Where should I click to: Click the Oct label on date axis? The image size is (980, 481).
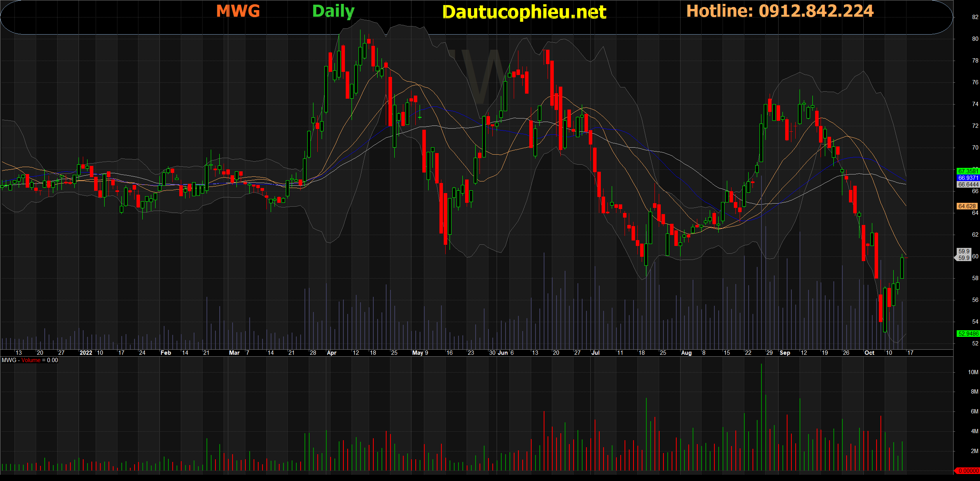click(x=869, y=353)
